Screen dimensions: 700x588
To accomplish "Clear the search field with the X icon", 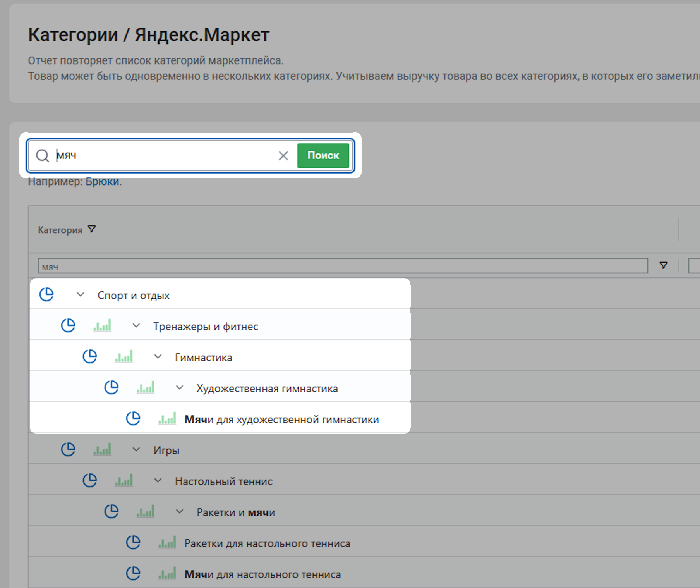I will (283, 156).
